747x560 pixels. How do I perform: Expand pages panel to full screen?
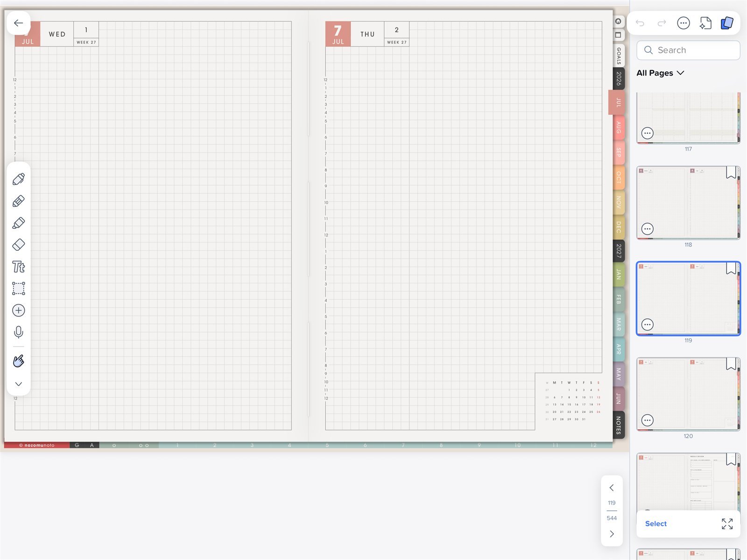(727, 524)
